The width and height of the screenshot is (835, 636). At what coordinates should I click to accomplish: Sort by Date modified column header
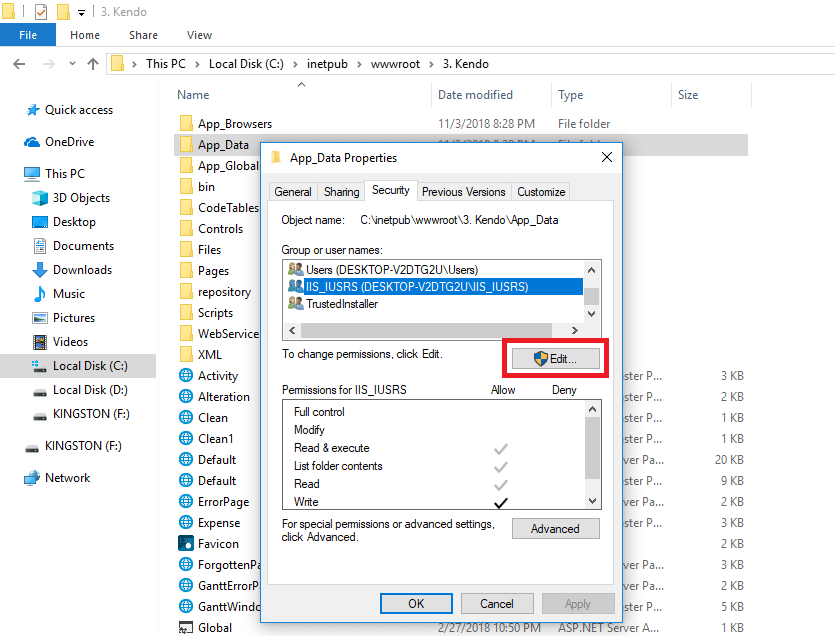click(475, 95)
